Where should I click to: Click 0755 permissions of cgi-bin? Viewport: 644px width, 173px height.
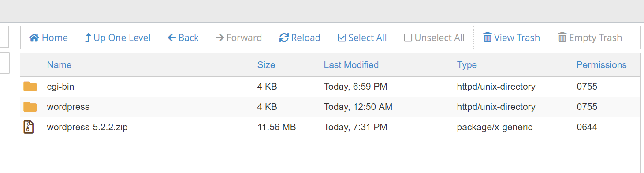coord(587,86)
